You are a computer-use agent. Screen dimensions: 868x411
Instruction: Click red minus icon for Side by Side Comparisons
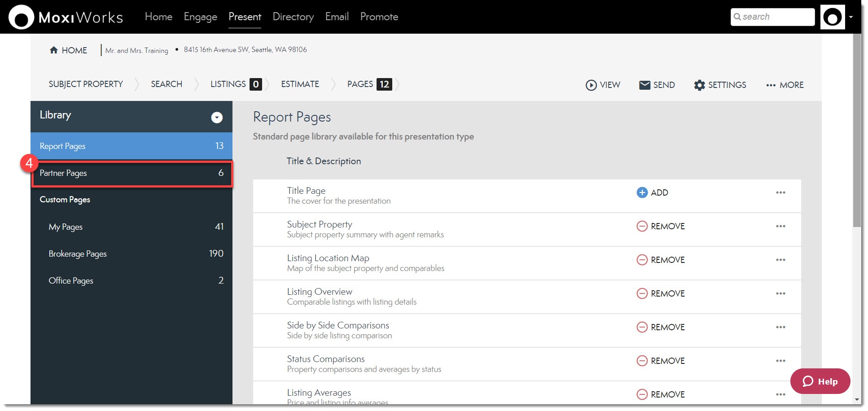642,327
